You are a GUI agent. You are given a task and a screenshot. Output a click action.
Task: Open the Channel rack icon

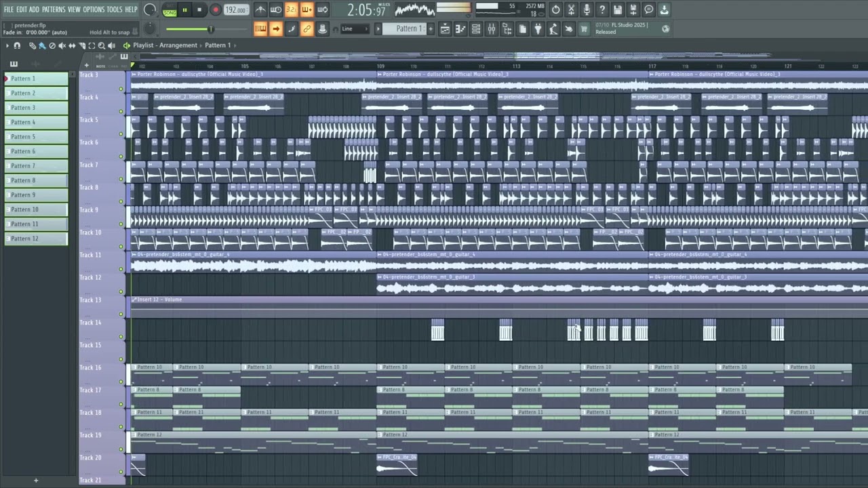476,28
